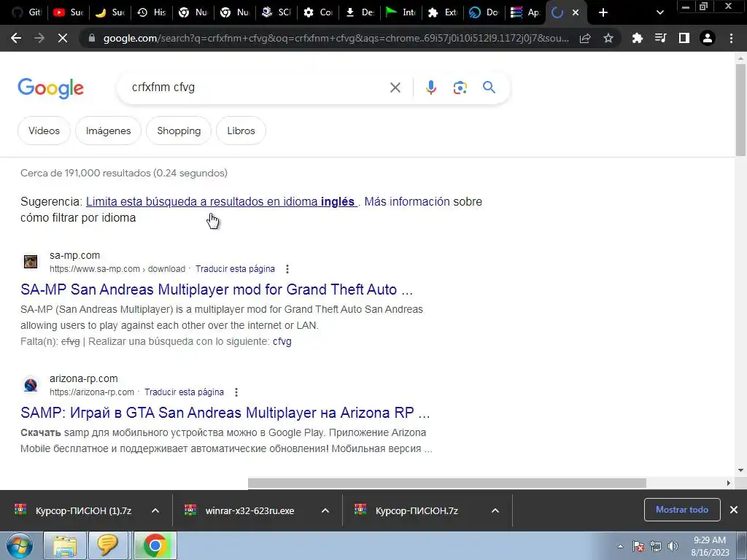Viewport: 747px width, 560px height.
Task: Expand options for winrar-x32-623ru.exe download
Action: [325, 510]
